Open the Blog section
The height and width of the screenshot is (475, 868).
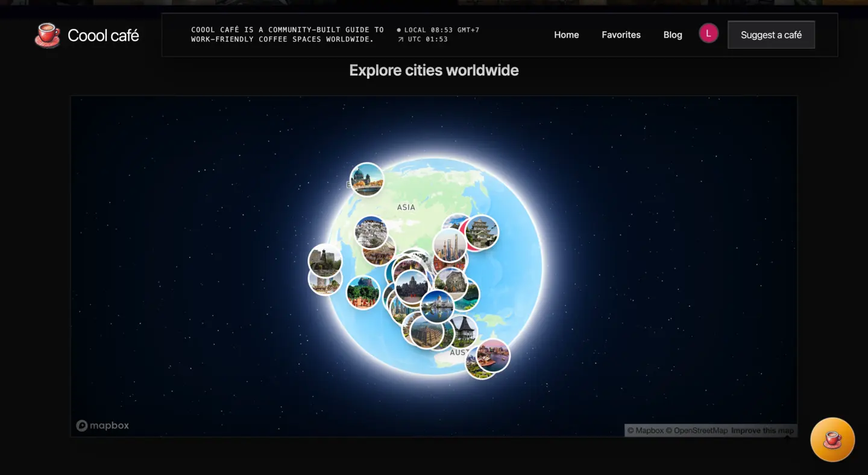pos(673,35)
